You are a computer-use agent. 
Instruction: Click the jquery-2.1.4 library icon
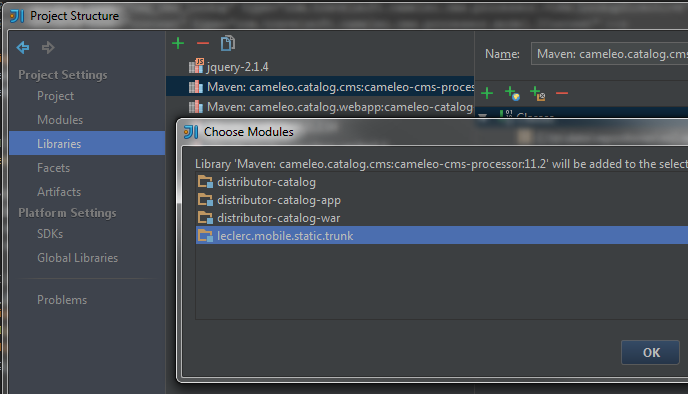[x=196, y=66]
